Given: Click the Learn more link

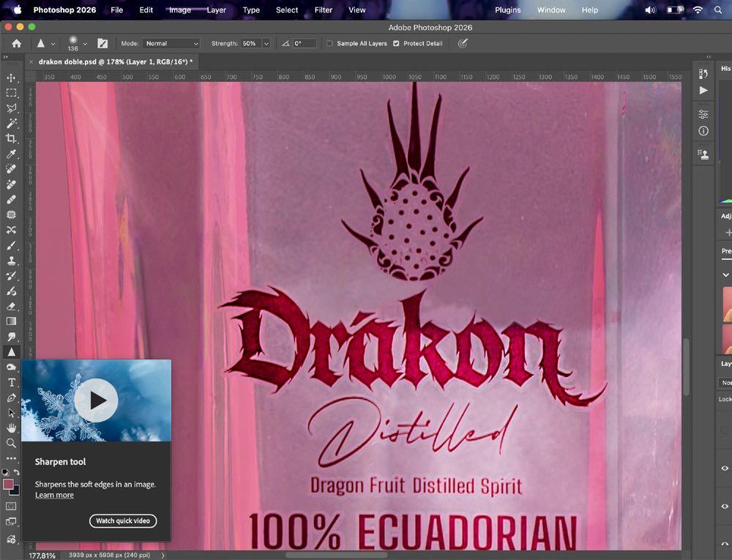Looking at the screenshot, I should (x=55, y=495).
